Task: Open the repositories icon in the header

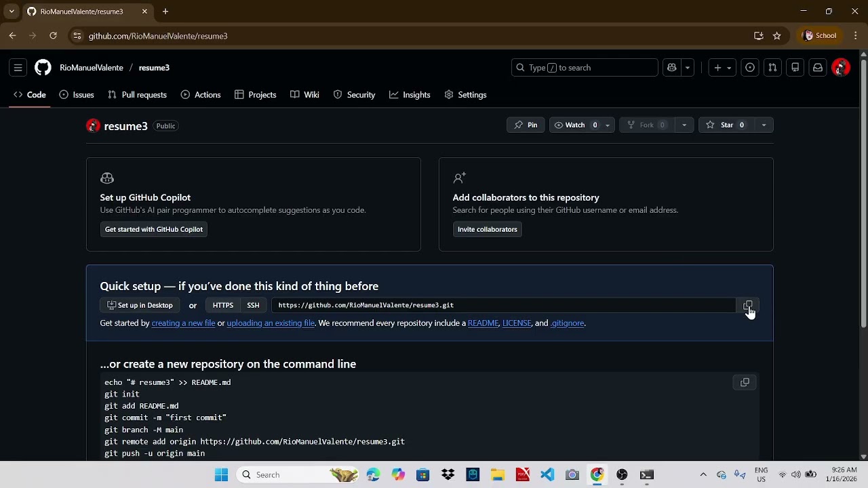Action: 795,68
